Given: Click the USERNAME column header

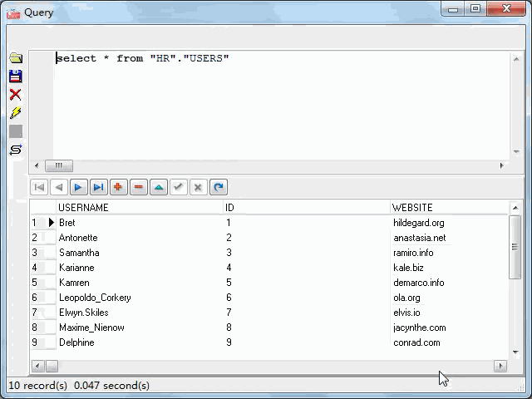Looking at the screenshot, I should [83, 207].
